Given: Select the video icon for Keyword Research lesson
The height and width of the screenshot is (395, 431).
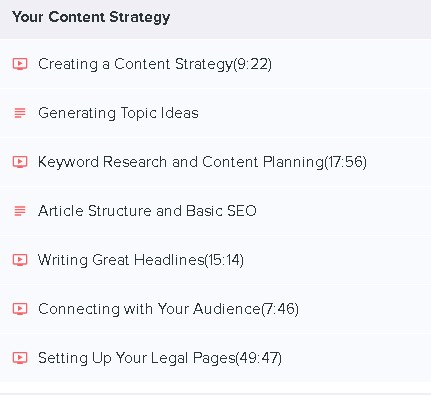Looking at the screenshot, I should 20,162.
